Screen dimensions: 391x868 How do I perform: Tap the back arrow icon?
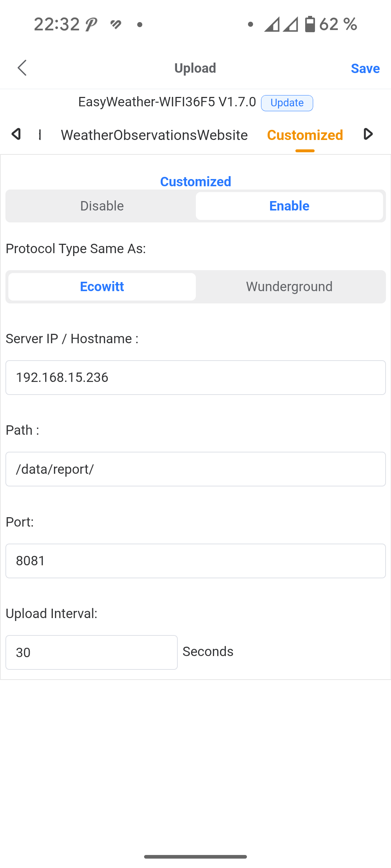click(22, 68)
